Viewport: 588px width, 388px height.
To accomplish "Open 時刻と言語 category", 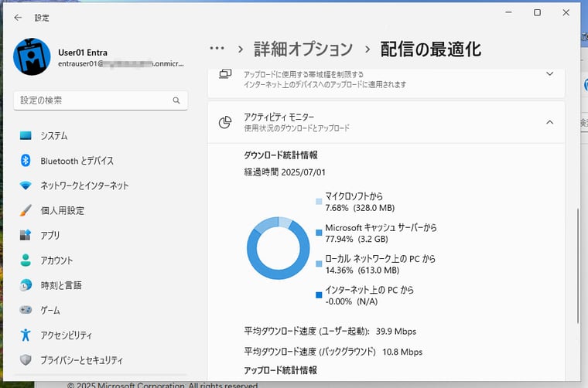I will (101, 285).
